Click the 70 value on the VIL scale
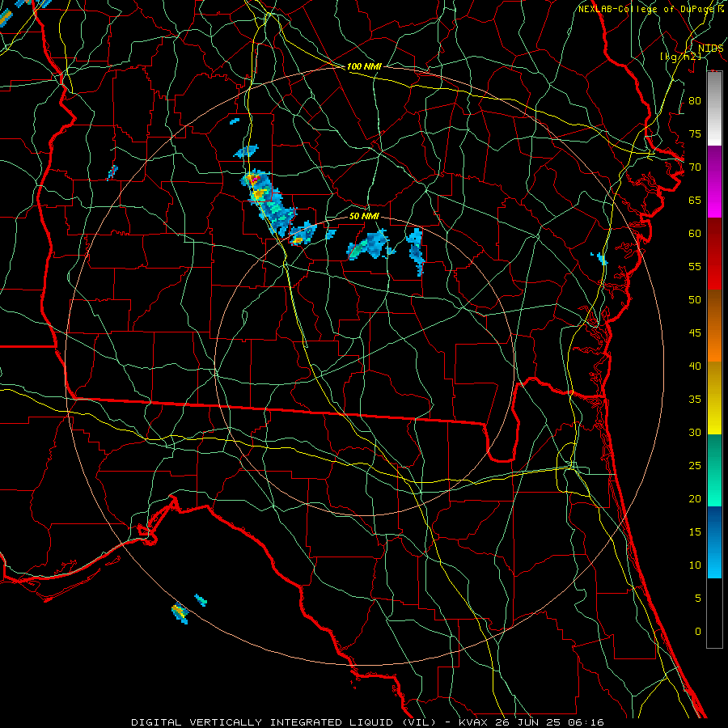 (695, 167)
